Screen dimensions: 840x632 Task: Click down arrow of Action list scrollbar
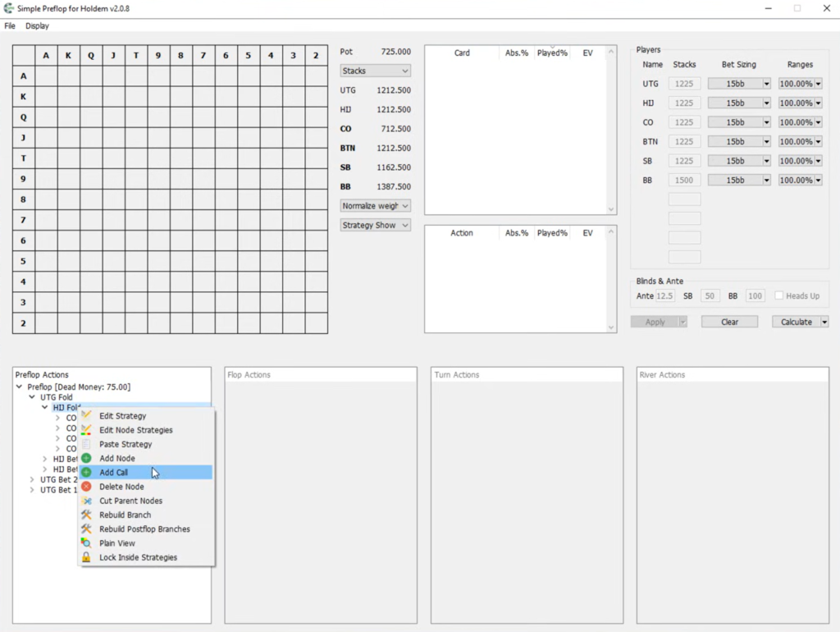coord(611,327)
